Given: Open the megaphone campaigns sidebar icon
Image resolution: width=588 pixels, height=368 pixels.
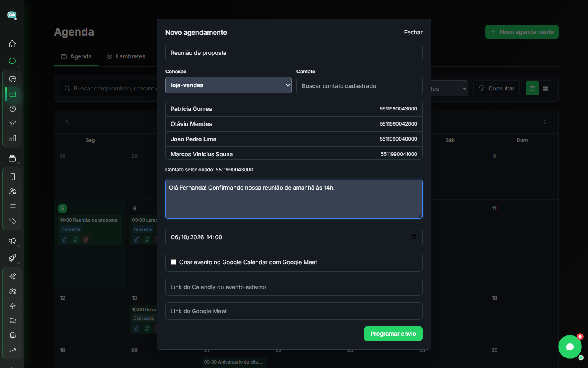Looking at the screenshot, I should pos(12,241).
